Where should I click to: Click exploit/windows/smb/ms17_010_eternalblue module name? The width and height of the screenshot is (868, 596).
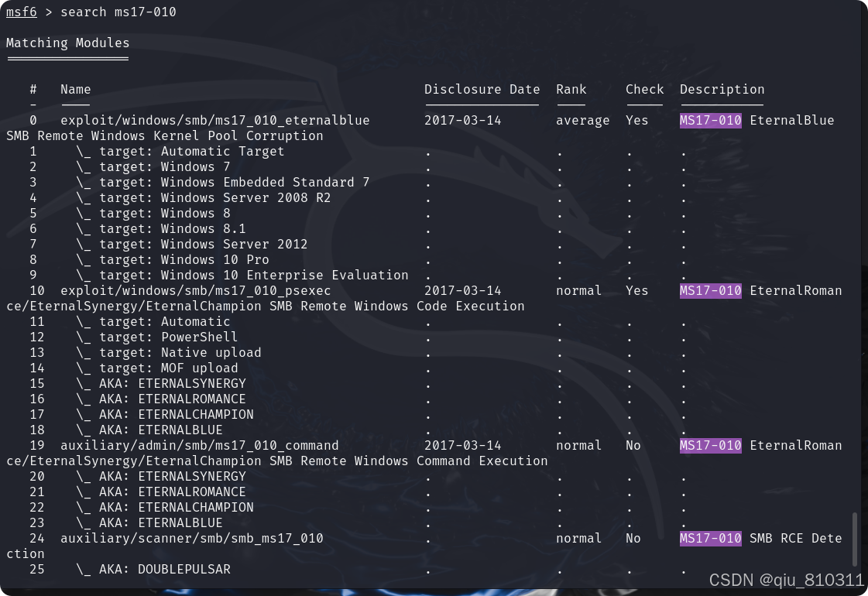pyautogui.click(x=214, y=120)
